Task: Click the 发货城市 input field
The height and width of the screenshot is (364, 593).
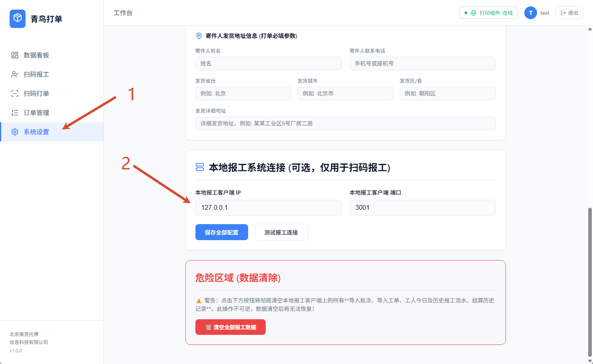Action: 346,93
